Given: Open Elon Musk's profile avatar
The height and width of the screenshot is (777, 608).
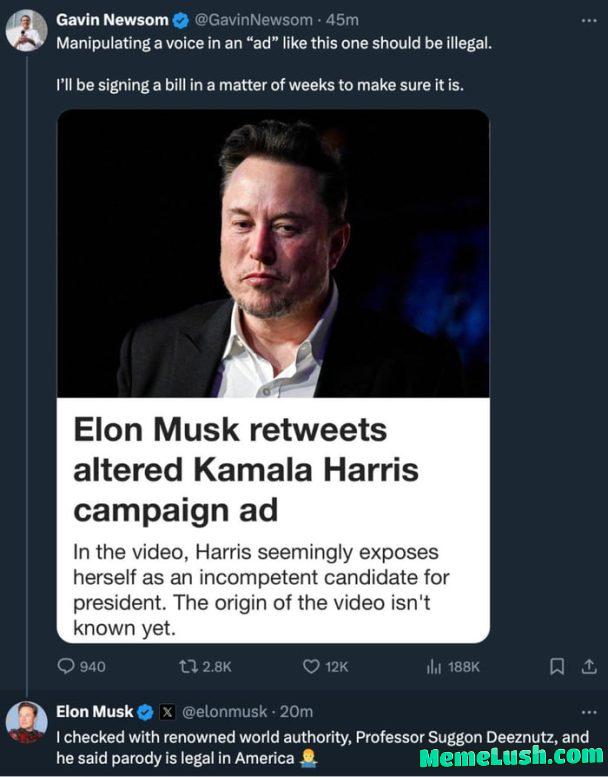Looking at the screenshot, I should point(26,721).
